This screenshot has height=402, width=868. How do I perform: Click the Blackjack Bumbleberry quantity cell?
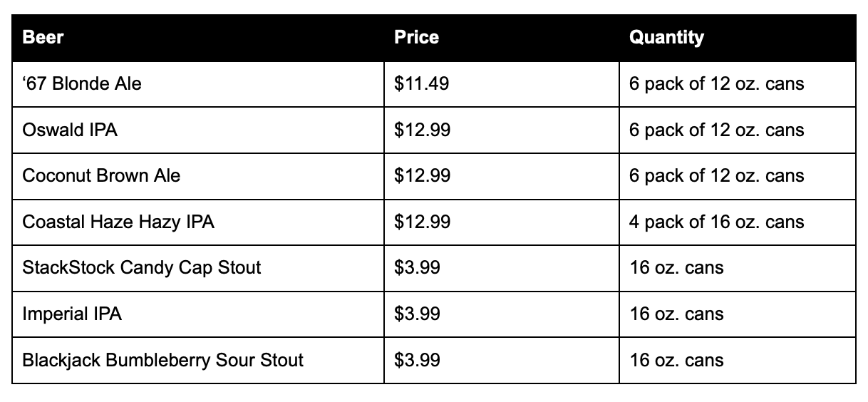738,360
